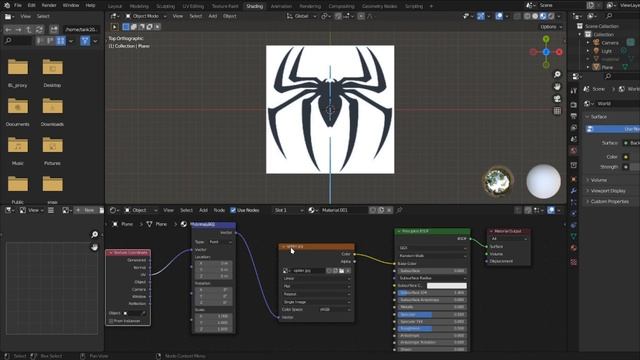Open the Object Mode dropdown in viewport

click(x=146, y=16)
